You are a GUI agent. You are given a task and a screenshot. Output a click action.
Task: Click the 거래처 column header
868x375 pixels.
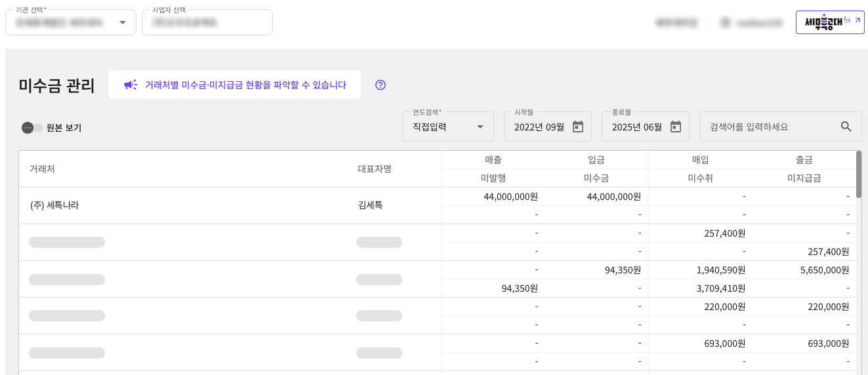[42, 169]
